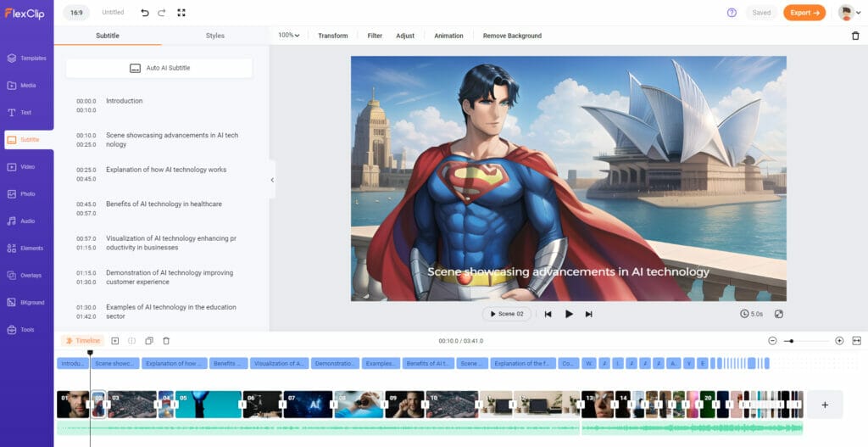Skip to the next scene

coord(589,314)
